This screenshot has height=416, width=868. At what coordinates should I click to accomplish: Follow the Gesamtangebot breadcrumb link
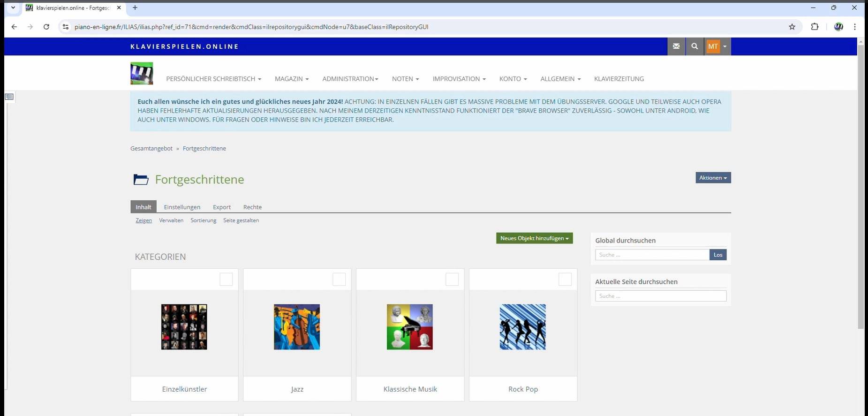pyautogui.click(x=151, y=148)
